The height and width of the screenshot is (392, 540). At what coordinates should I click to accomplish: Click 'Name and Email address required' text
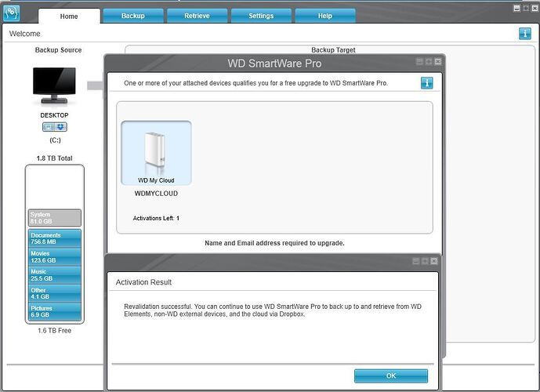(x=274, y=243)
